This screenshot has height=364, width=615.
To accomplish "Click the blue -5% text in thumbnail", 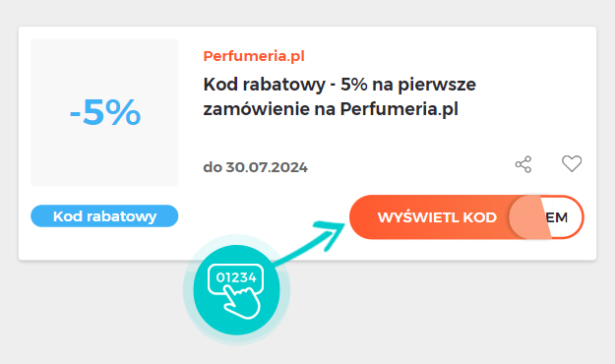I will 104,112.
